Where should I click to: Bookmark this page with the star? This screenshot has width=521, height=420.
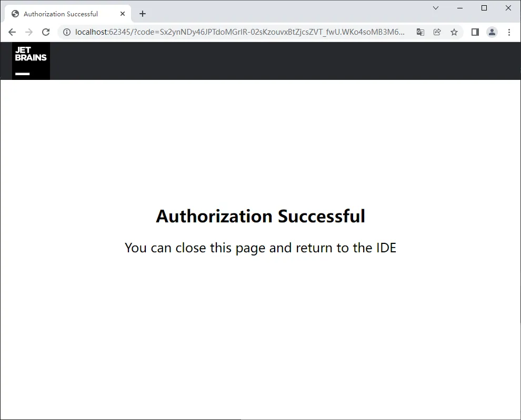tap(454, 32)
